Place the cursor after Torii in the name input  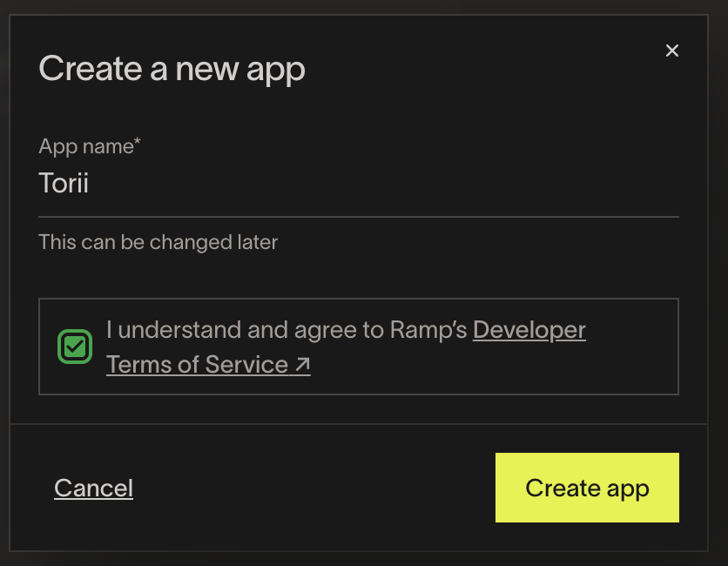click(90, 183)
